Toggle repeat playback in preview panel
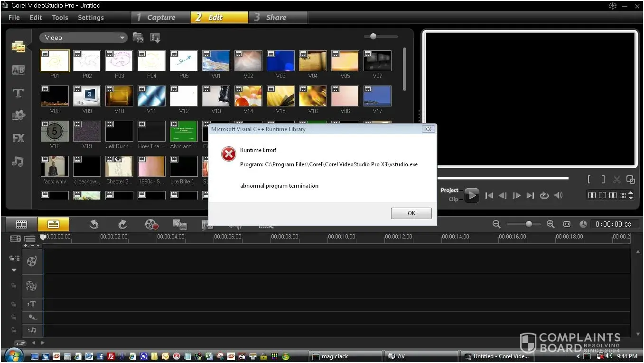This screenshot has height=363, width=644. point(544,195)
